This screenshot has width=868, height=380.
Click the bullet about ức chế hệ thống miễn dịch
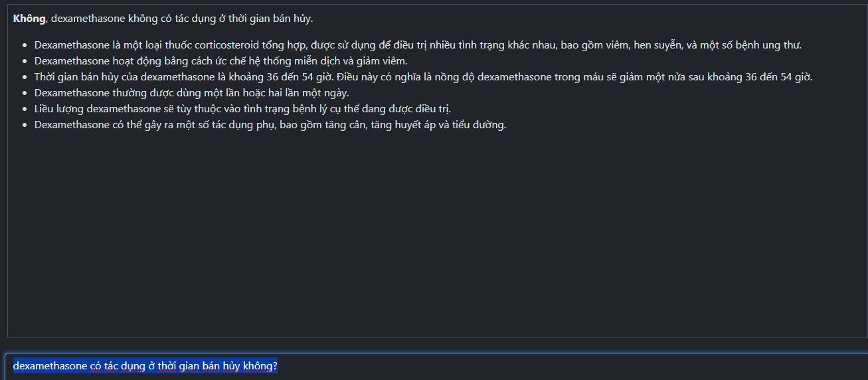click(x=220, y=61)
